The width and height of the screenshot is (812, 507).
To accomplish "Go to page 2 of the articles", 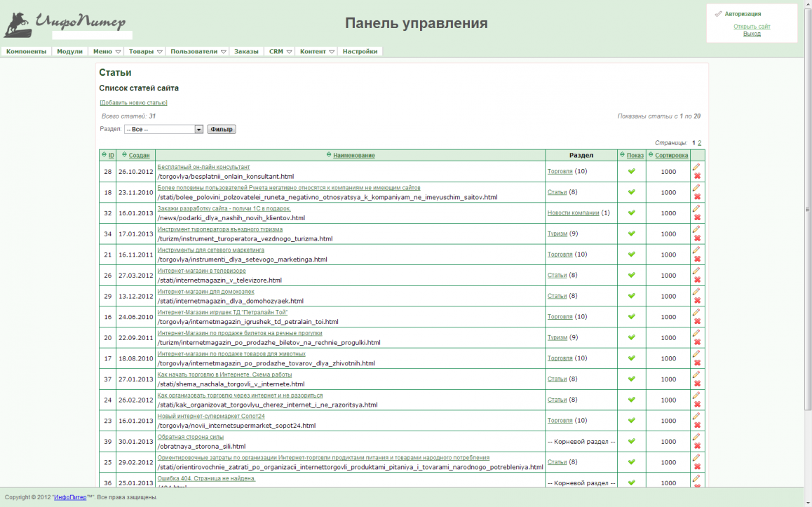I will tap(700, 143).
